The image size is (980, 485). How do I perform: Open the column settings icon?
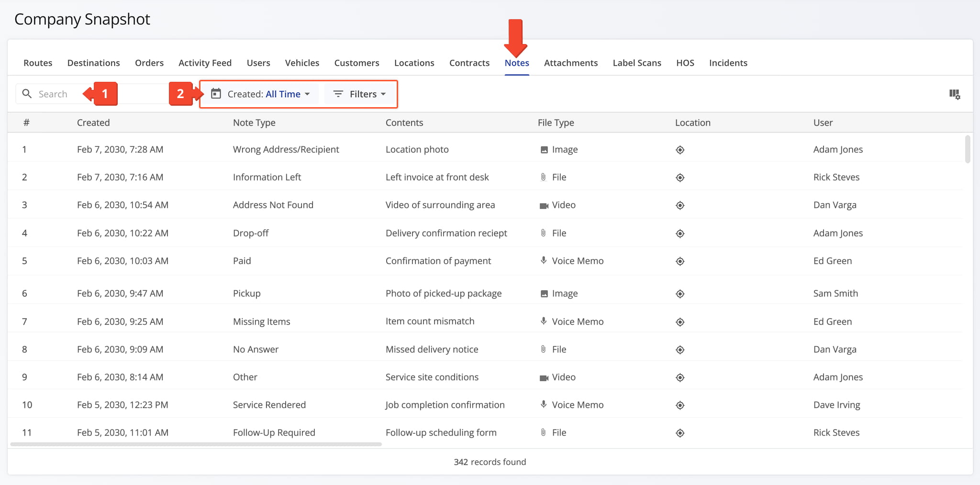955,94
